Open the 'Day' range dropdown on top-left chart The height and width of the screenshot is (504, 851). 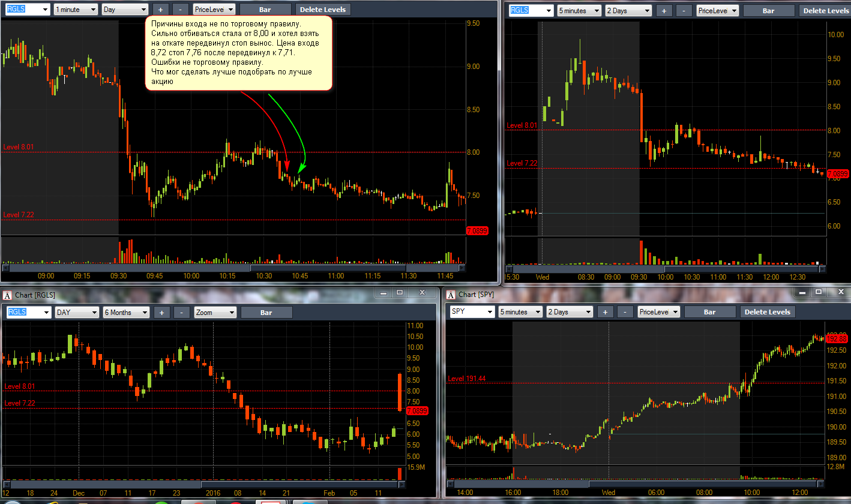click(x=125, y=10)
